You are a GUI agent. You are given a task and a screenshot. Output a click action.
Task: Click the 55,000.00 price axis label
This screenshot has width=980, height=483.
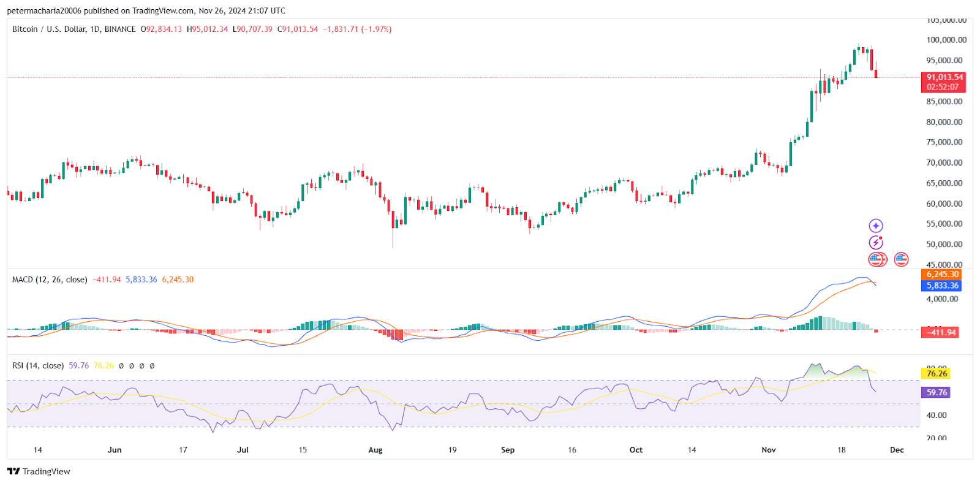click(x=944, y=224)
